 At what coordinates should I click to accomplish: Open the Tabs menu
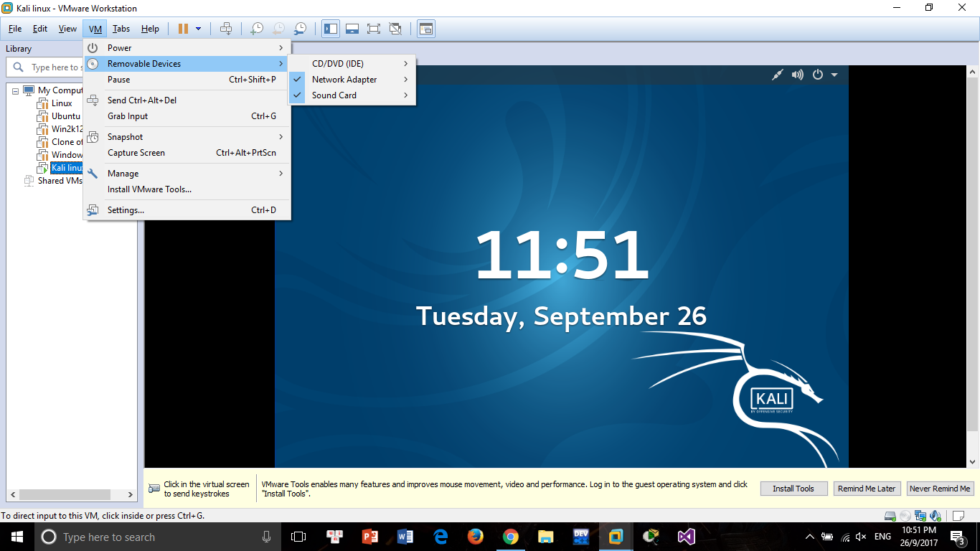[x=121, y=29]
